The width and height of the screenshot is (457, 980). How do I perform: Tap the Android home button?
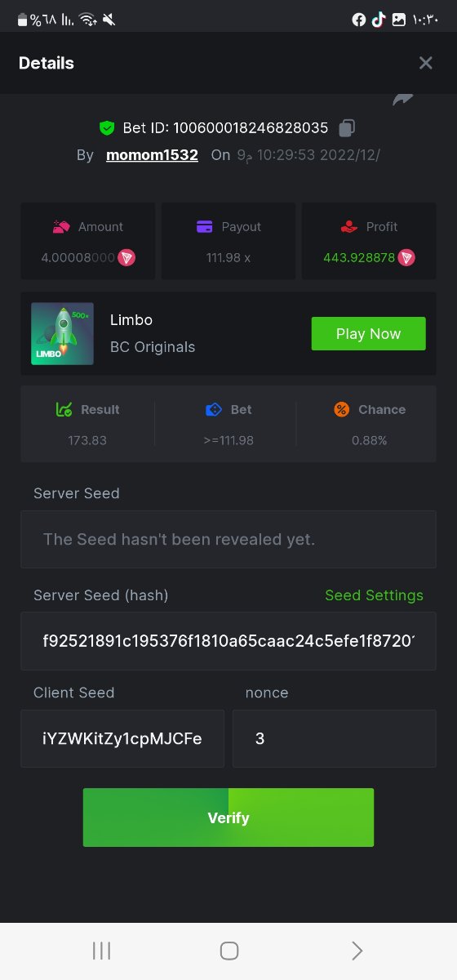click(229, 951)
